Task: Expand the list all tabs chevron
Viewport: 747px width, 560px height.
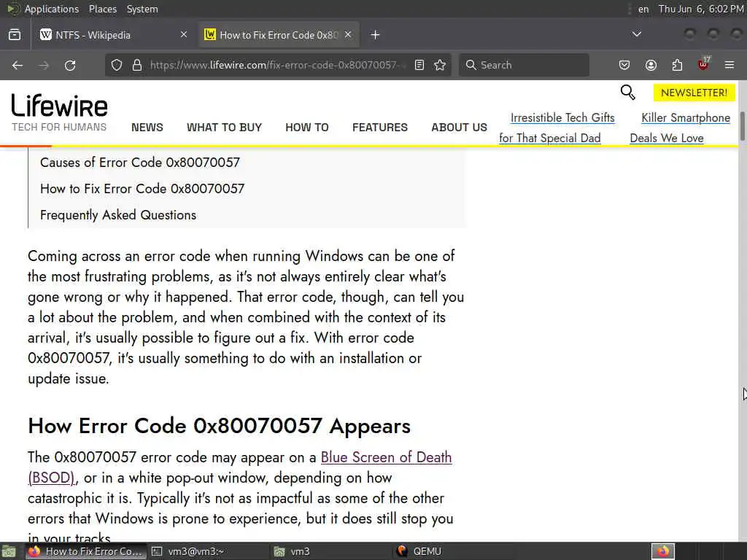Action: click(x=636, y=34)
